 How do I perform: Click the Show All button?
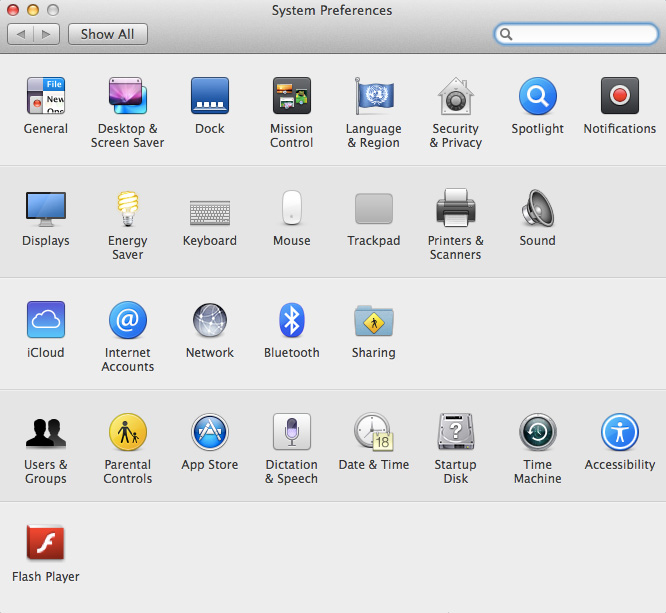(107, 34)
